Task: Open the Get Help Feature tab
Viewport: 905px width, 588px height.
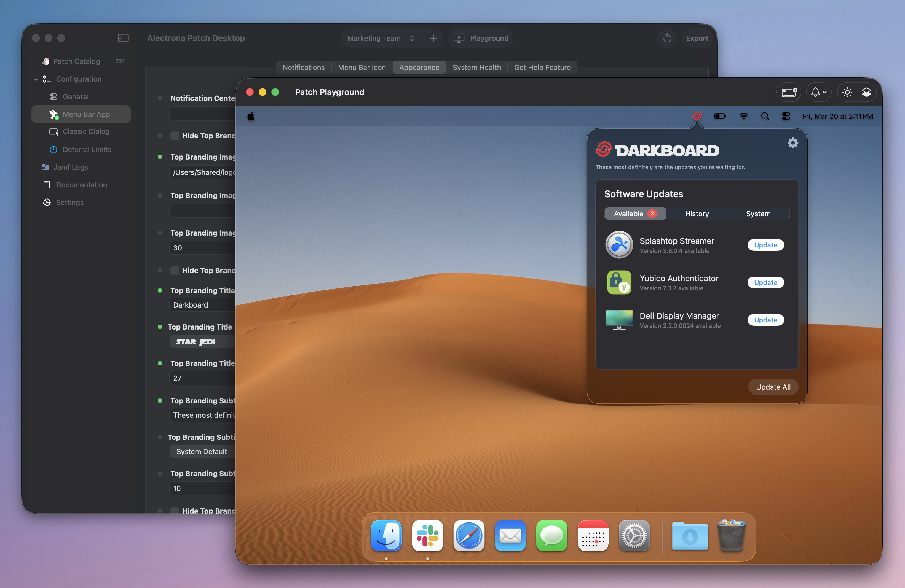Action: (x=542, y=67)
